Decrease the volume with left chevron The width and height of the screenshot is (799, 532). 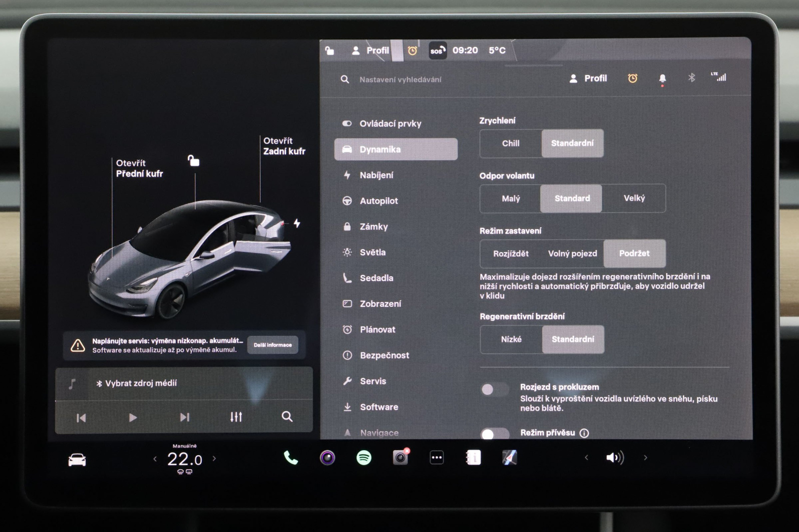click(x=586, y=458)
